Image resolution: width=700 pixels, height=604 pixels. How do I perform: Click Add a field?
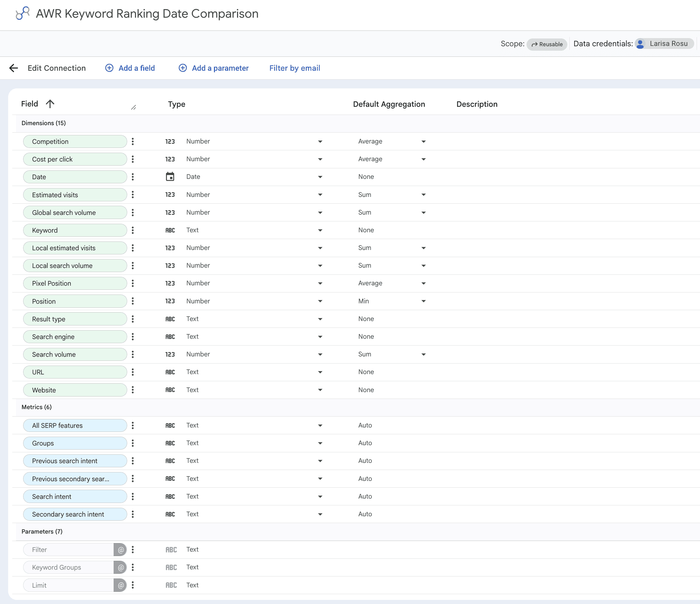click(130, 68)
